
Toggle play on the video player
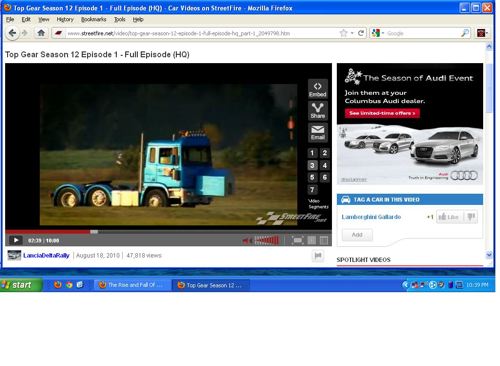click(x=15, y=240)
